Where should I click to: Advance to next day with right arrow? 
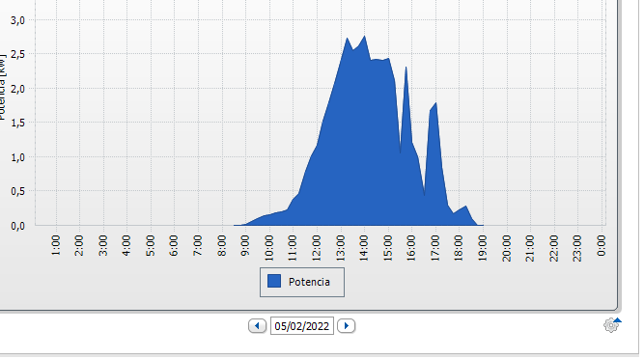[x=347, y=326]
